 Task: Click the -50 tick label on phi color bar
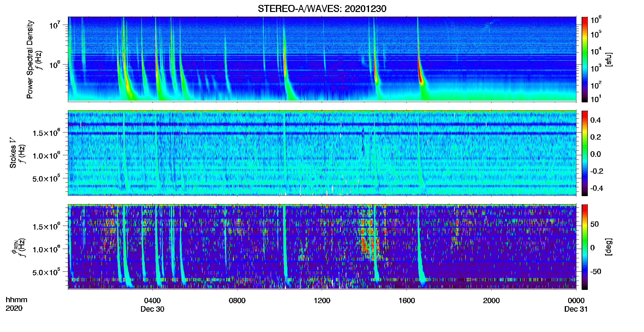coord(596,271)
